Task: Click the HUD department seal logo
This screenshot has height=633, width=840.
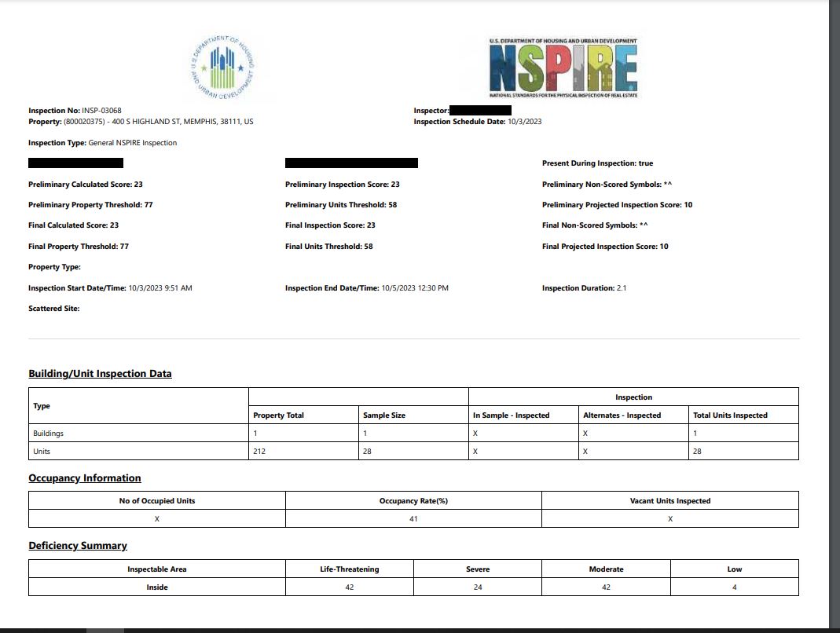Action: pyautogui.click(x=223, y=68)
